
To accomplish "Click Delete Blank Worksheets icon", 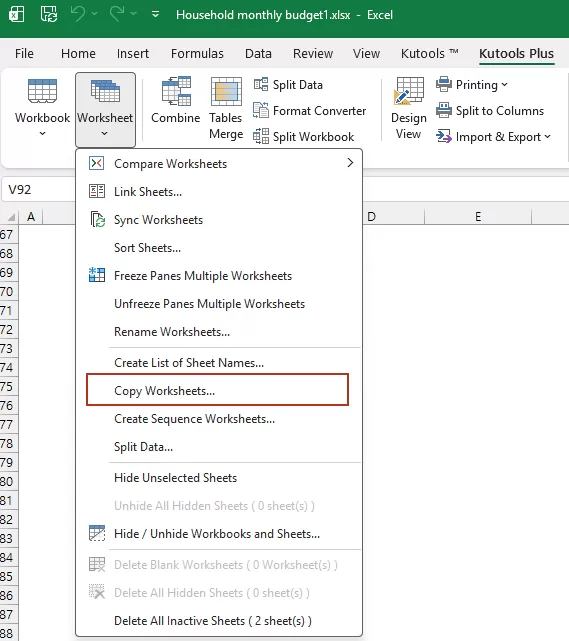I will [x=97, y=565].
